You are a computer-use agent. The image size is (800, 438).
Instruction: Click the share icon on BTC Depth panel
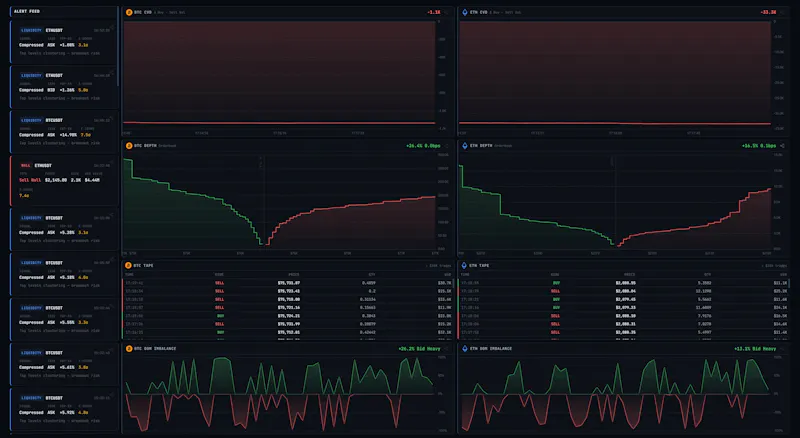(x=447, y=146)
